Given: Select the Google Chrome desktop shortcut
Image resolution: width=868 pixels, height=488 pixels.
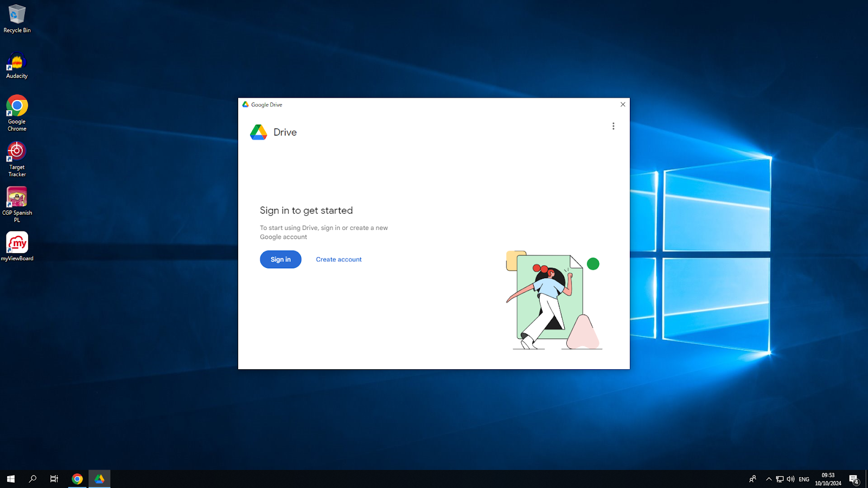Looking at the screenshot, I should point(17,113).
